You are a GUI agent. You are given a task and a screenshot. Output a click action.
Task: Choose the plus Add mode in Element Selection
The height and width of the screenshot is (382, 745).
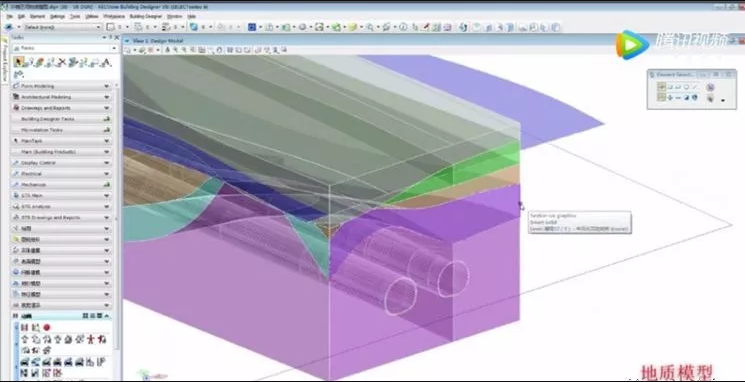click(670, 97)
